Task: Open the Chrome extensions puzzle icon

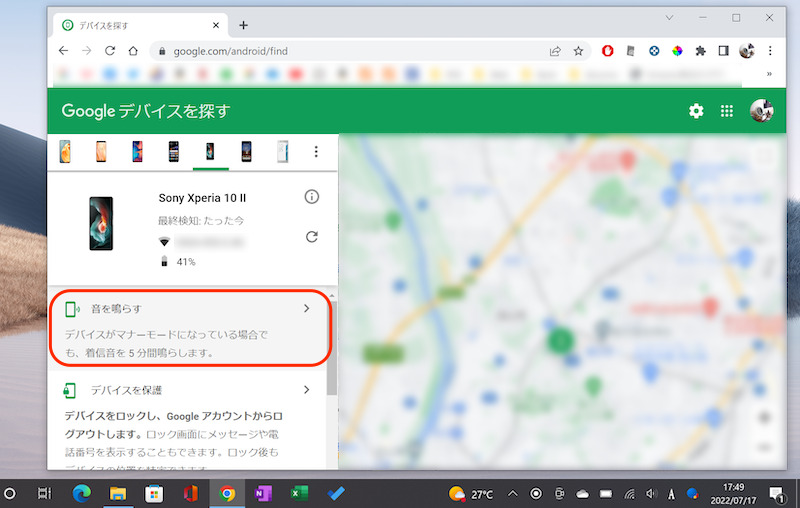Action: pos(700,50)
